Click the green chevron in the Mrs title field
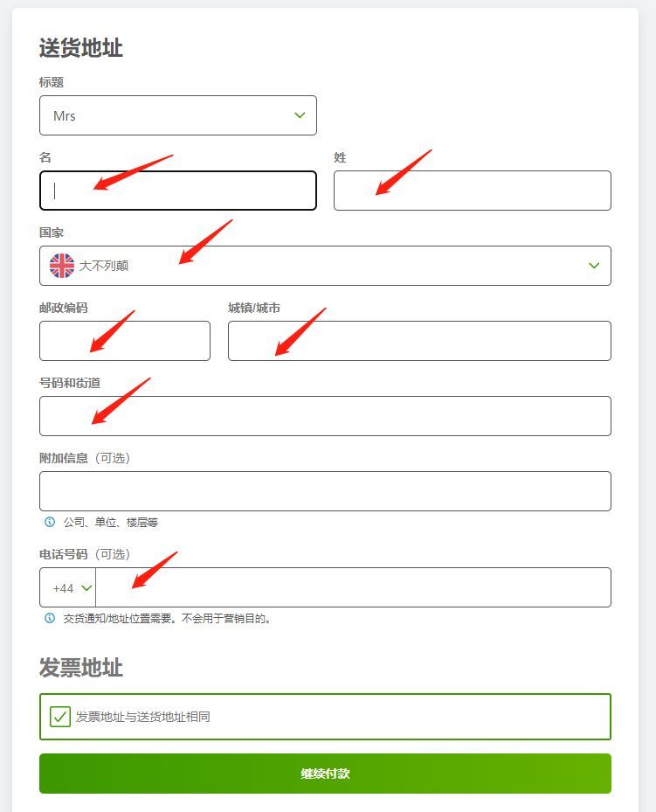 [300, 115]
